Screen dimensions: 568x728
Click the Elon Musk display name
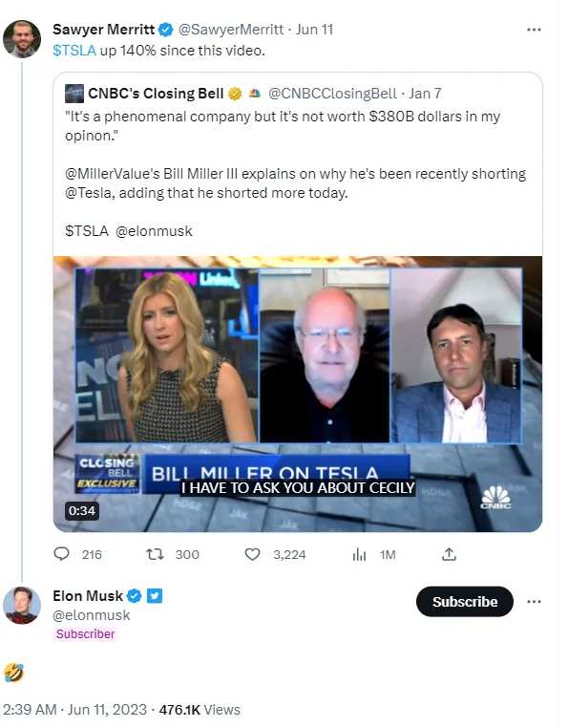(88, 595)
